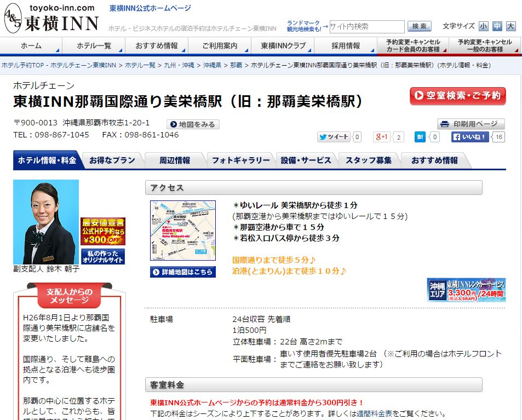
Task: Click the TEL：098-867-1045 text
Action: pos(51,135)
